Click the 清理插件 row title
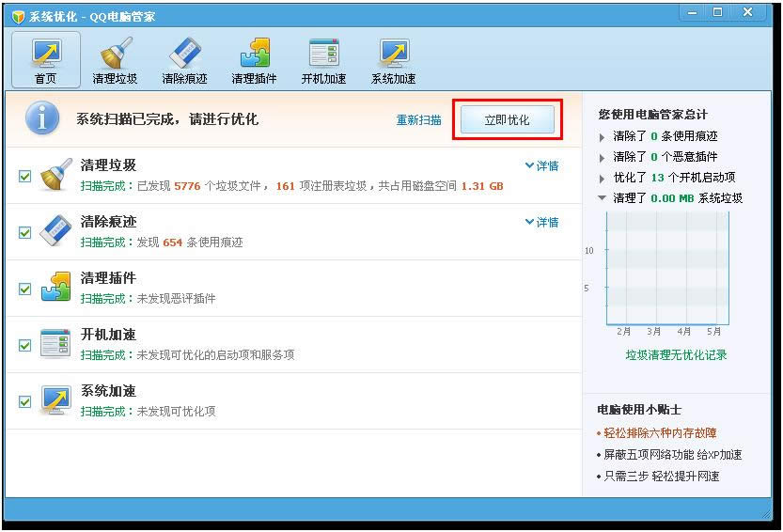The width and height of the screenshot is (783, 532). 108,277
